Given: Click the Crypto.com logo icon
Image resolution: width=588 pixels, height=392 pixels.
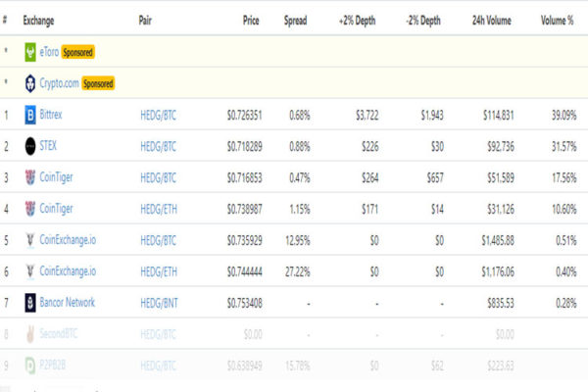Looking at the screenshot, I should (30, 83).
